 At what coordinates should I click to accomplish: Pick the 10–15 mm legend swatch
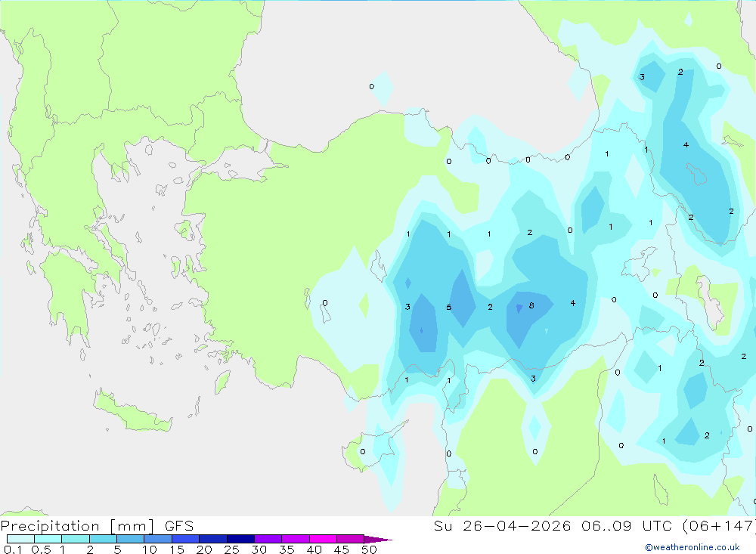click(x=158, y=539)
